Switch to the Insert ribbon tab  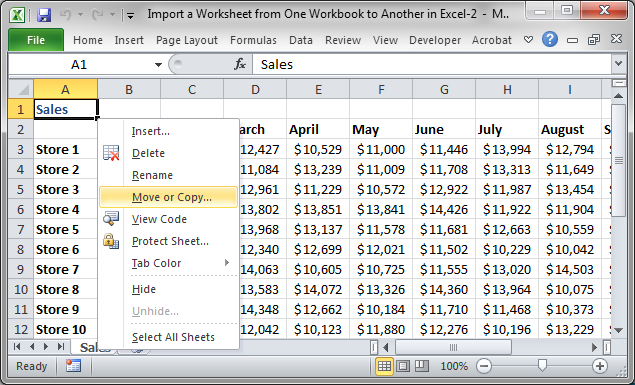point(129,40)
